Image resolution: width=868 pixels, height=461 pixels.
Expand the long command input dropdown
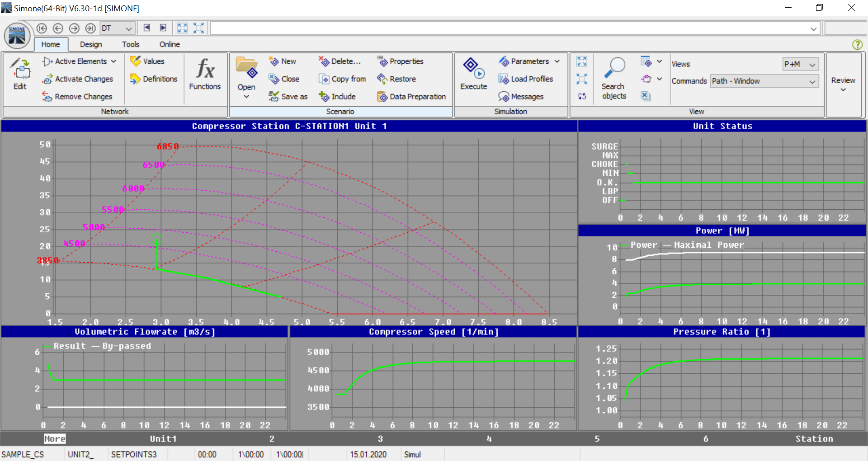tap(814, 29)
